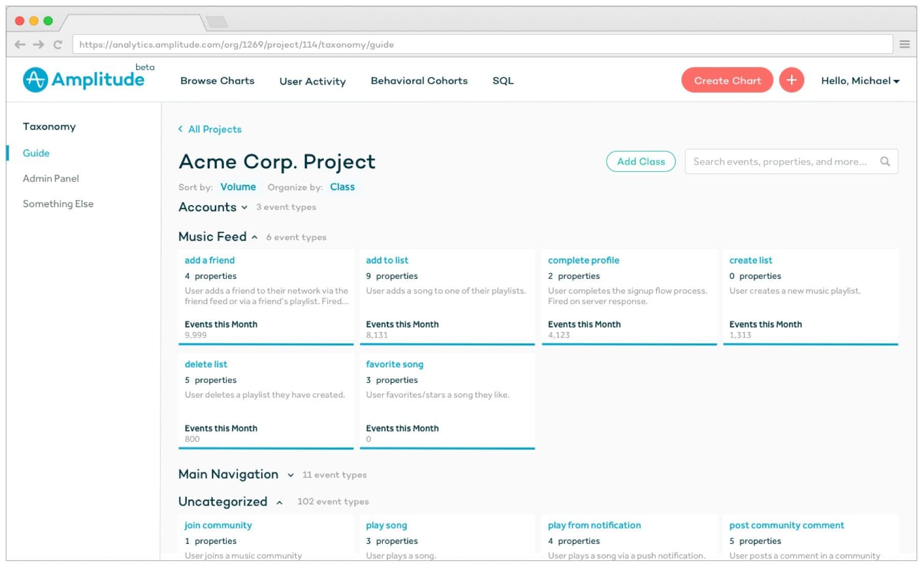Collapse the Music Feed section
This screenshot has height=568, width=924.
(x=254, y=237)
